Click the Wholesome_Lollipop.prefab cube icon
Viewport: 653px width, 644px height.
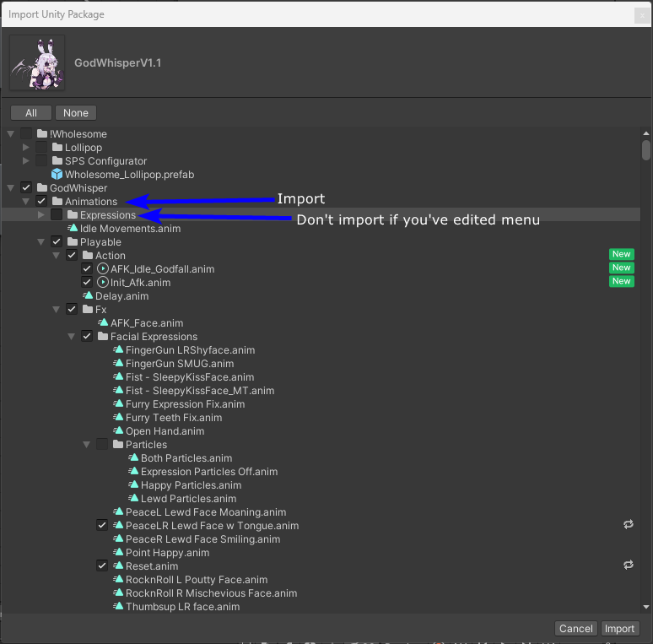[57, 174]
